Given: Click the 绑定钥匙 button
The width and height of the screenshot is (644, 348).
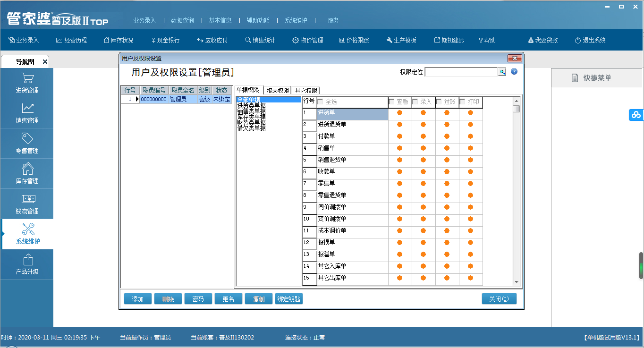Looking at the screenshot, I should pyautogui.click(x=288, y=299).
